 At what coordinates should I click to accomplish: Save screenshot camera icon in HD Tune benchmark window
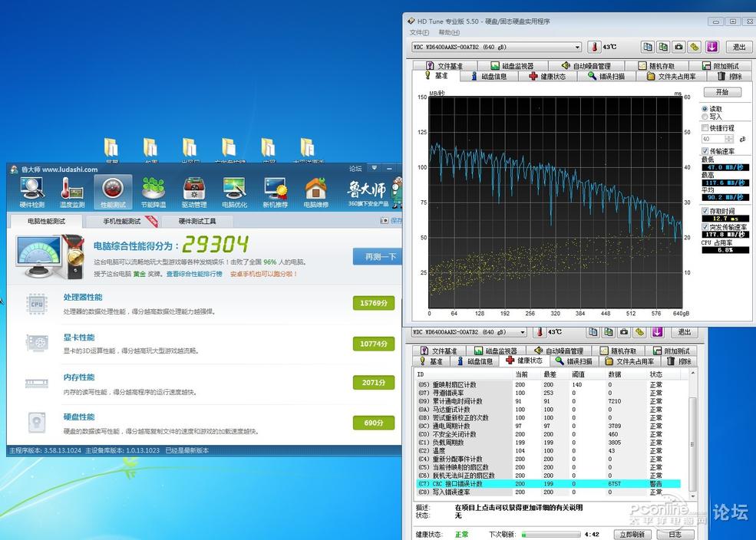point(678,47)
